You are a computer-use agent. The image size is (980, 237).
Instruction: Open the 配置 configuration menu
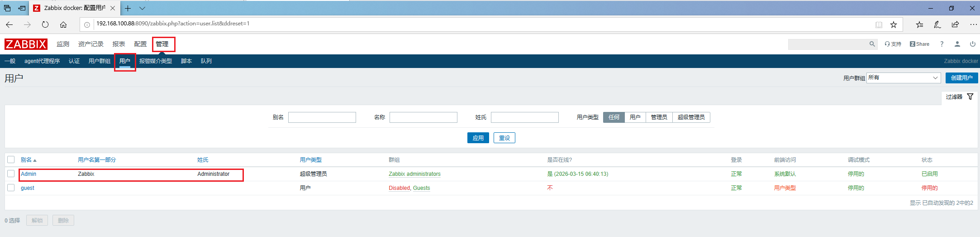click(x=141, y=44)
